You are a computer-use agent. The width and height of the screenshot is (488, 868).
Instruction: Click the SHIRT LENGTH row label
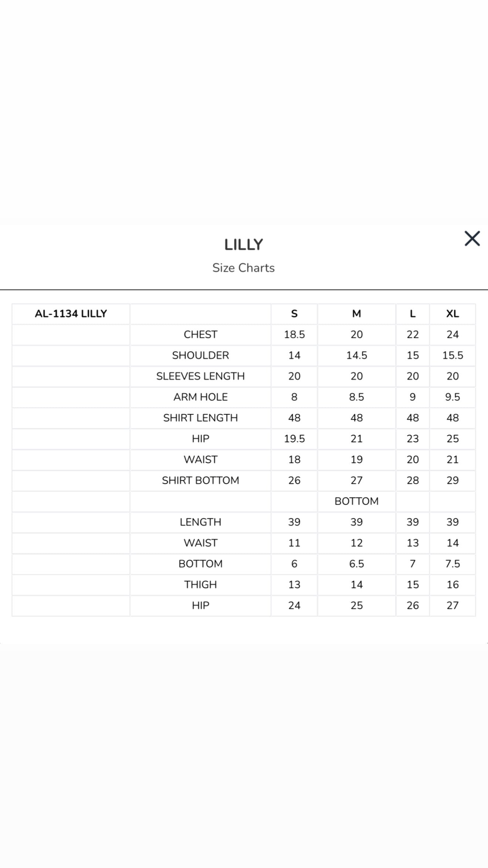[200, 418]
